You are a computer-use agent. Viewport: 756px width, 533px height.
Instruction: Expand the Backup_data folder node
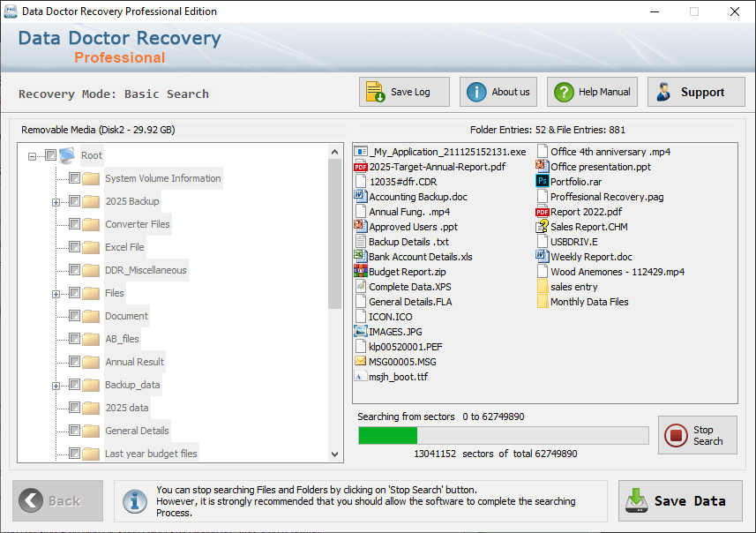coord(56,386)
